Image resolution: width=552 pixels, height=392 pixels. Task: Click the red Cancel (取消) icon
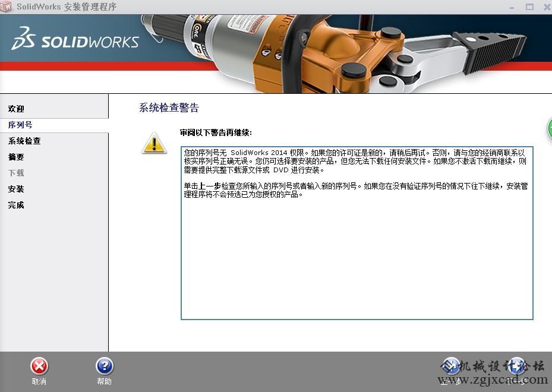tap(39, 366)
